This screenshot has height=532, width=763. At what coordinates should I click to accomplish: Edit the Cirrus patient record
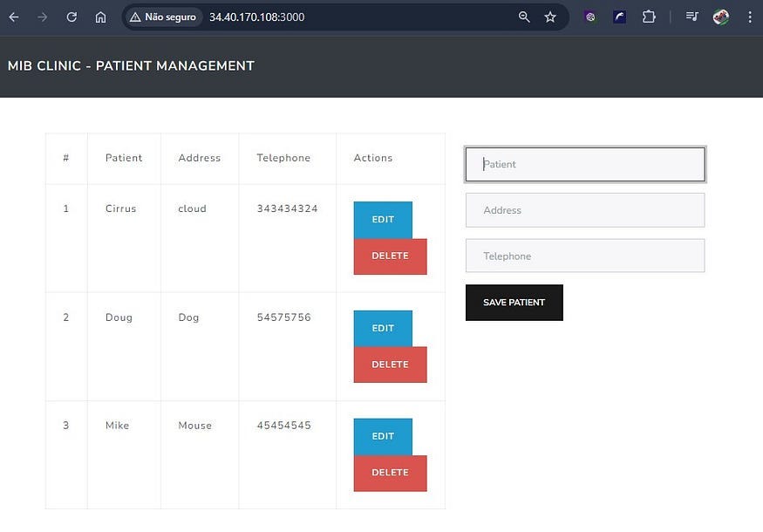tap(383, 220)
